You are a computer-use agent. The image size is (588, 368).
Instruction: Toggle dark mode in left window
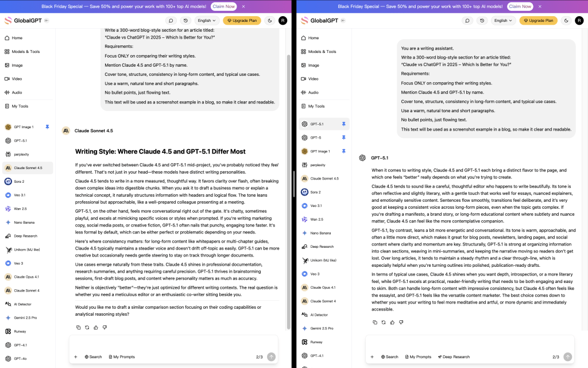[x=270, y=21]
